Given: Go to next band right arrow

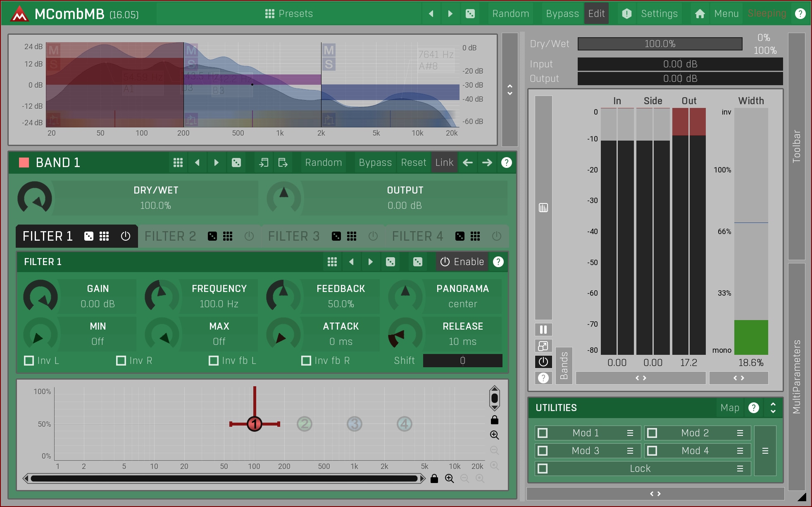Looking at the screenshot, I should click(487, 163).
